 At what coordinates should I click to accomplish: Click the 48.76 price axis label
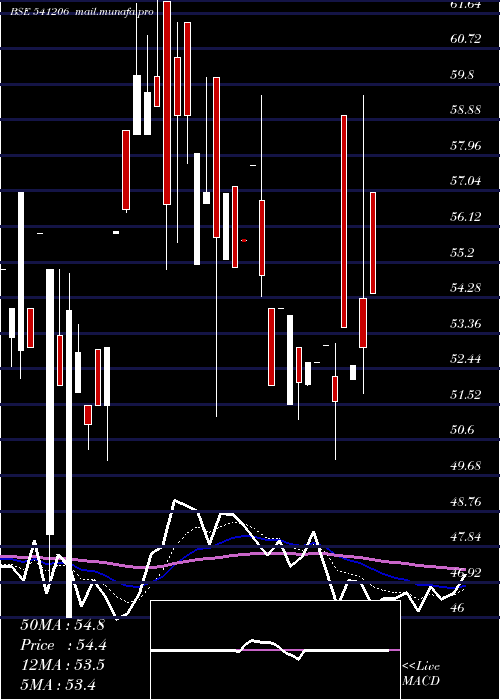point(466,502)
